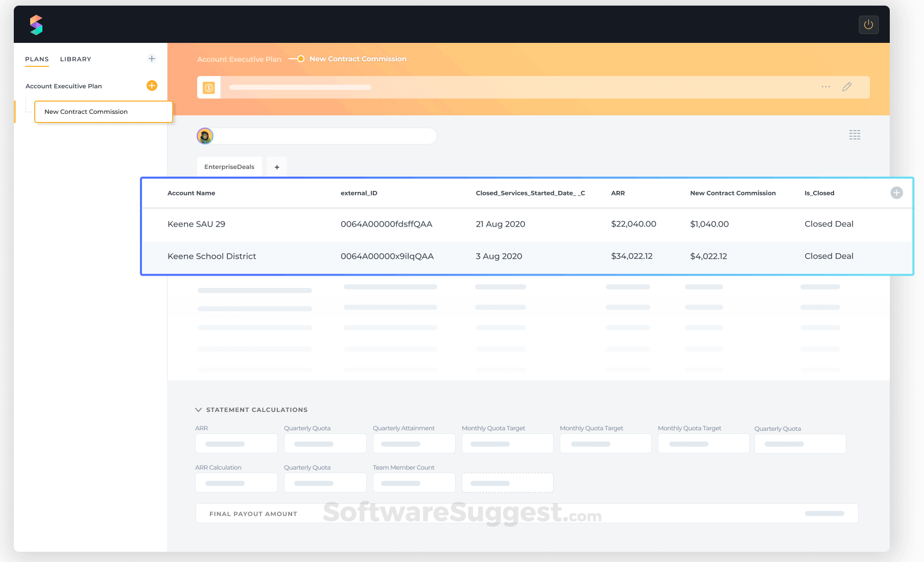Select the EnterpriseDeals tab
Image resolution: width=924 pixels, height=562 pixels.
(229, 167)
